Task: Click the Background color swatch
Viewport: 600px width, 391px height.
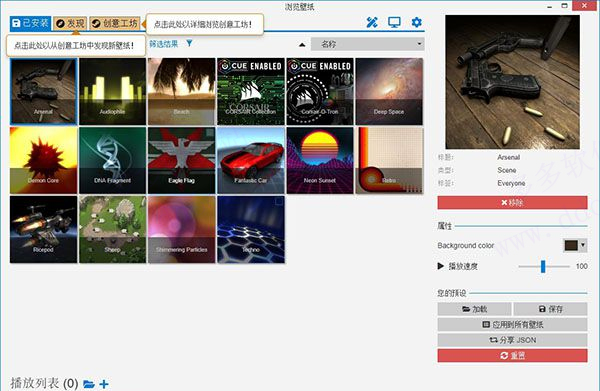Action: (x=571, y=245)
